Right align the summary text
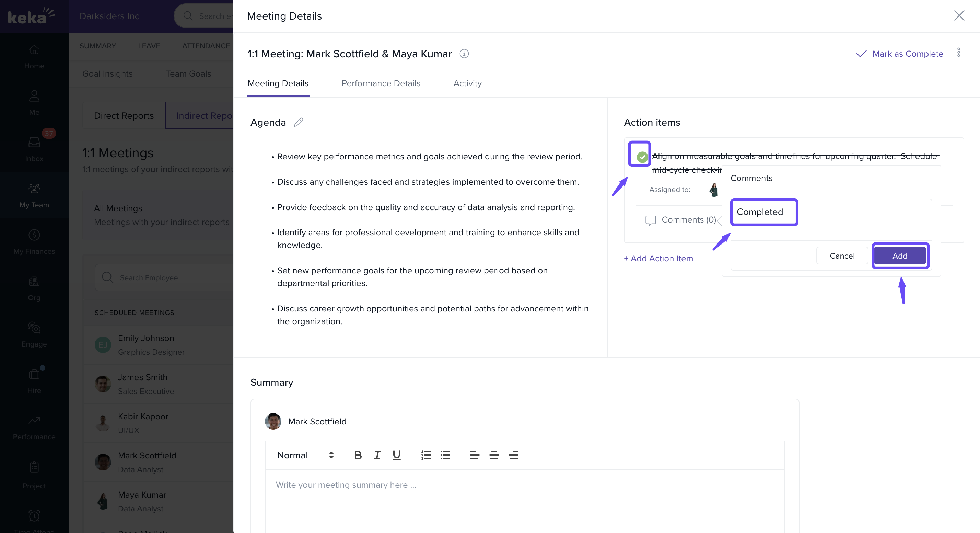This screenshot has width=980, height=533. (513, 455)
